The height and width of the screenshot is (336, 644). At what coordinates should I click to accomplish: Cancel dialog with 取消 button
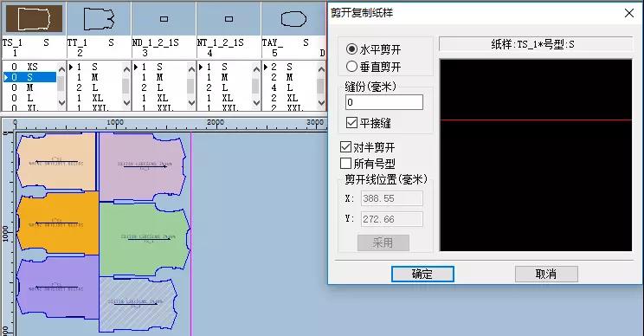point(546,274)
